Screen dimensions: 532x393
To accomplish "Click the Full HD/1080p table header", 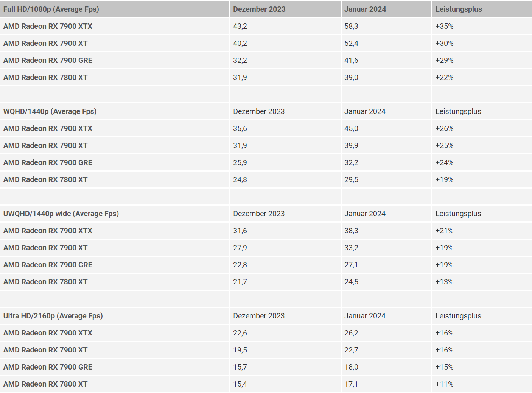I will click(x=51, y=9).
